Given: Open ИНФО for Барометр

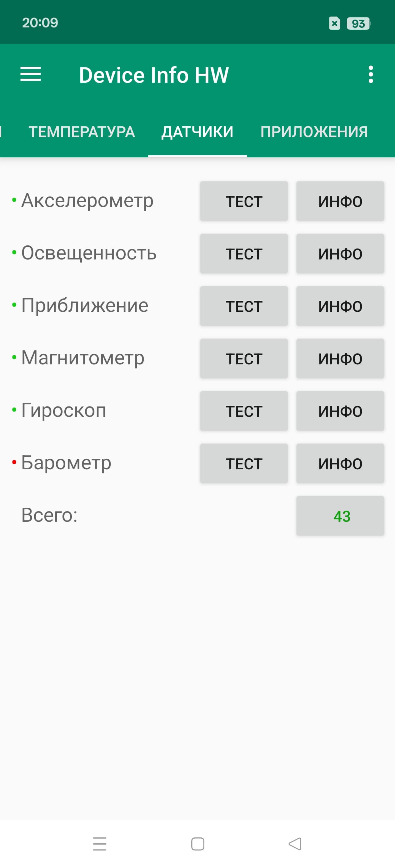Looking at the screenshot, I should click(x=340, y=464).
